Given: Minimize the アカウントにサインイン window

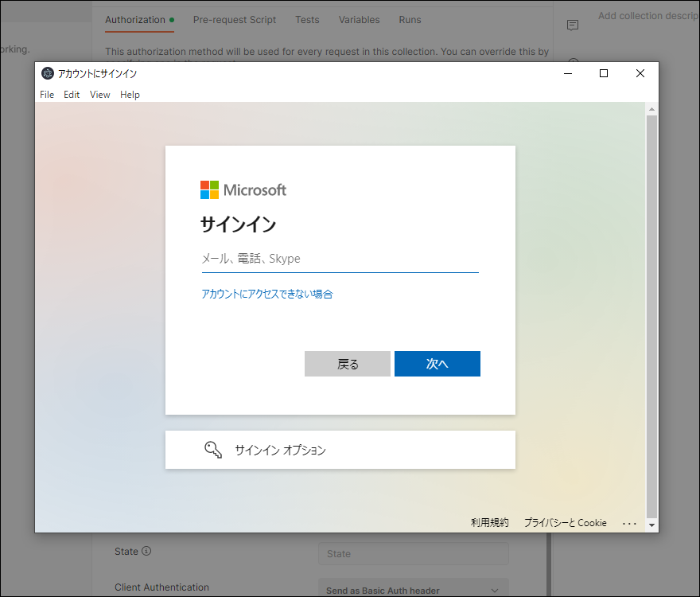Looking at the screenshot, I should click(568, 73).
